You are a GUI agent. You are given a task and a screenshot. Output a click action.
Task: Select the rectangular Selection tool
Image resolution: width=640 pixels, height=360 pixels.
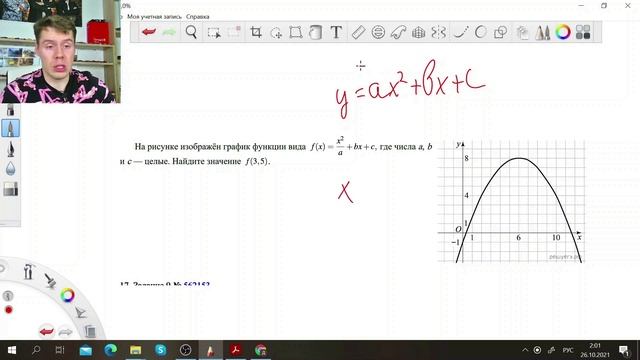click(x=214, y=32)
